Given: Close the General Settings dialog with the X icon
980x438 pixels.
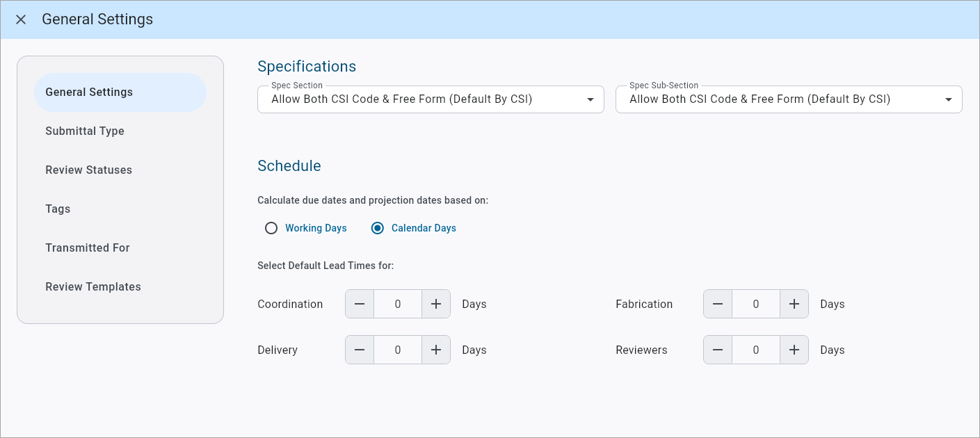Looking at the screenshot, I should click(20, 19).
